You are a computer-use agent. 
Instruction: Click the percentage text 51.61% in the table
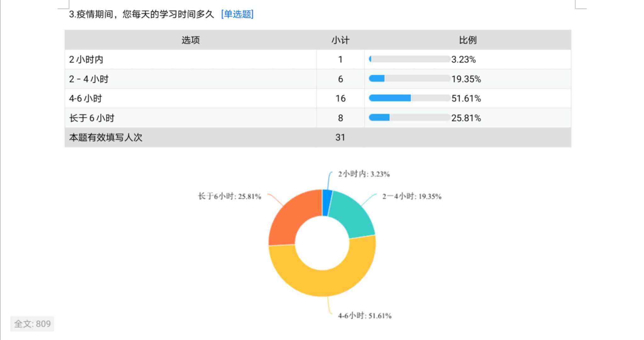coord(466,99)
